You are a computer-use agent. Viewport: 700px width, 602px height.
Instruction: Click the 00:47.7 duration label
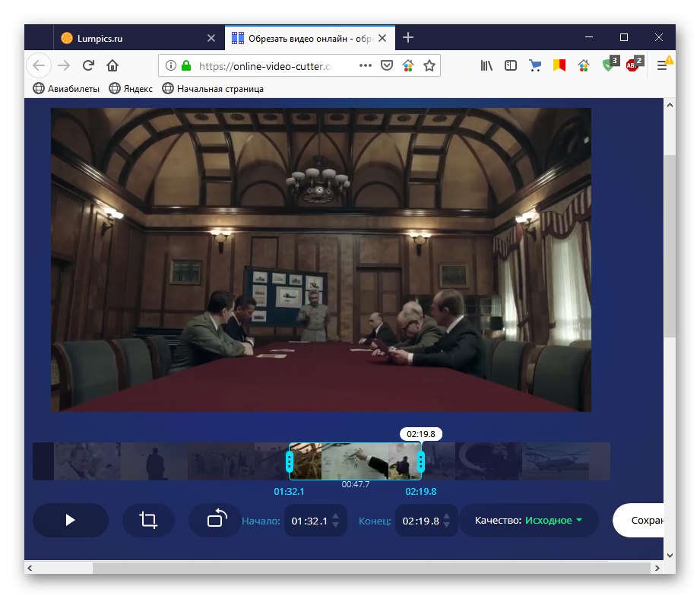[x=356, y=484]
